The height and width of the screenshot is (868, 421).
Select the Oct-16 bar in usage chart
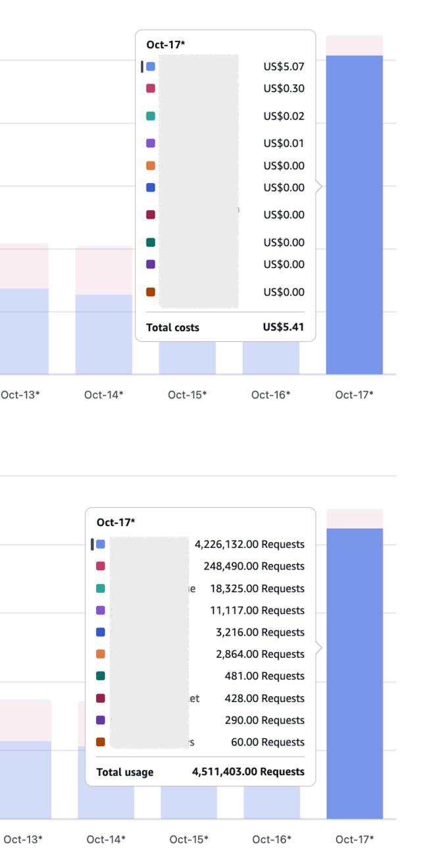(272, 802)
